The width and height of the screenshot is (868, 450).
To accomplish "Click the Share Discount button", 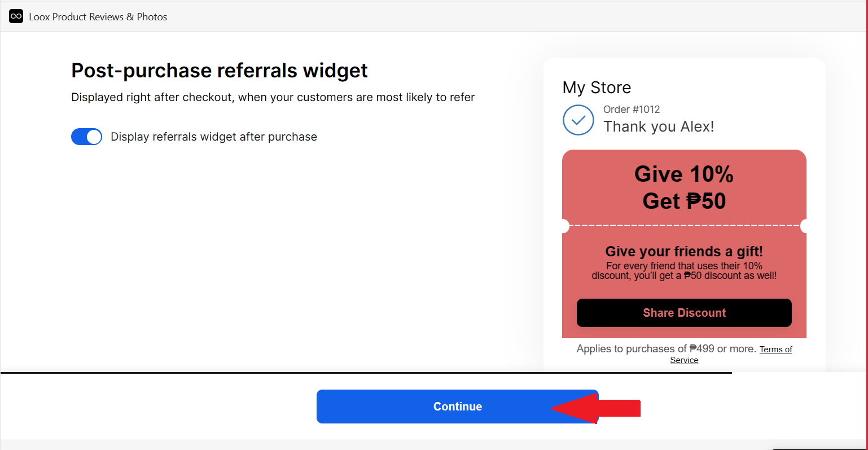I will [x=684, y=313].
